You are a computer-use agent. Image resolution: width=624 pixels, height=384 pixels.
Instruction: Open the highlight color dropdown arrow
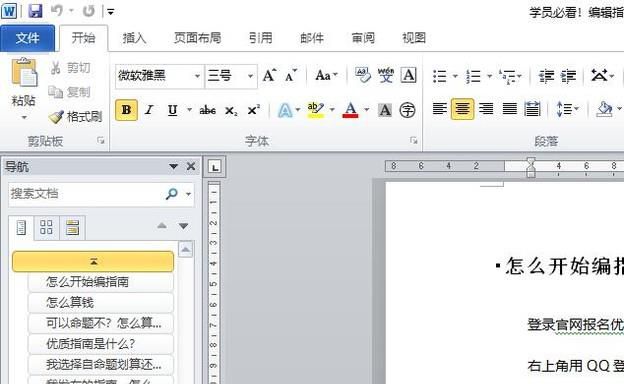pos(332,110)
